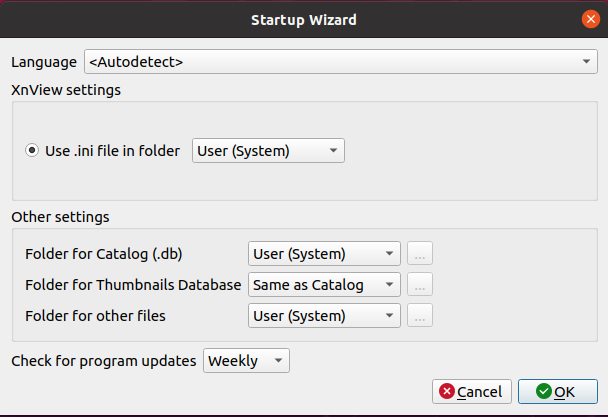
Task: Click the 'XnView settings' group heading
Action: click(66, 89)
